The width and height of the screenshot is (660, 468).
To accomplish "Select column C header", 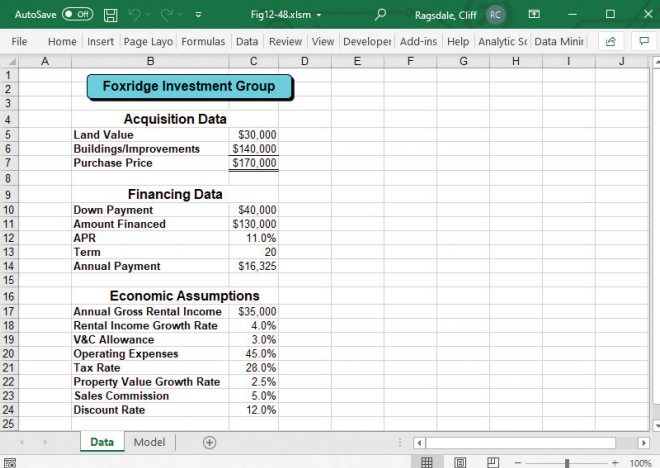I will 253,61.
